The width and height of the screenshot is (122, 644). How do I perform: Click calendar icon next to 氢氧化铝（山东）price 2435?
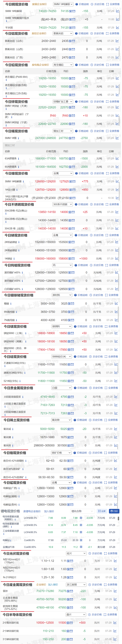[70, 41]
